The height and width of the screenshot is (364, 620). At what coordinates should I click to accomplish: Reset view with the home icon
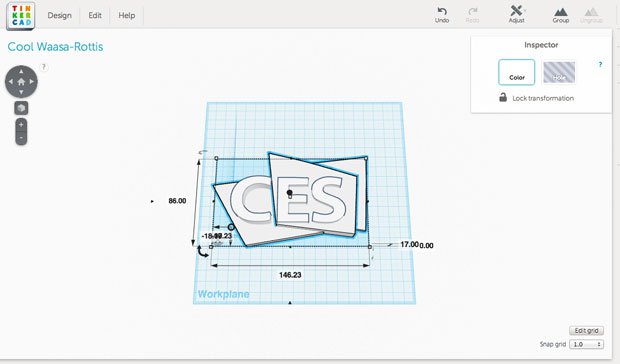click(x=21, y=82)
